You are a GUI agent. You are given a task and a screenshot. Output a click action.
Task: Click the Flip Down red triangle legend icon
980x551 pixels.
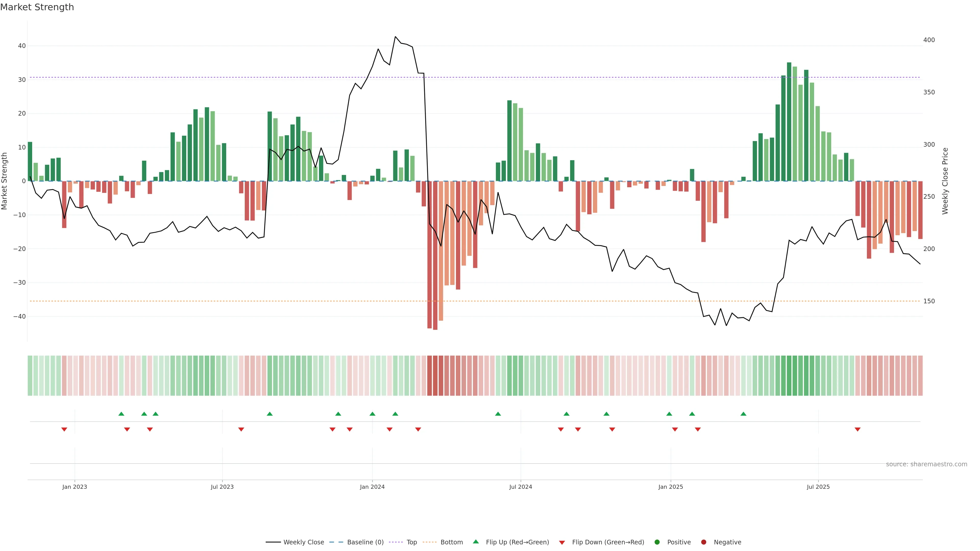pyautogui.click(x=562, y=543)
